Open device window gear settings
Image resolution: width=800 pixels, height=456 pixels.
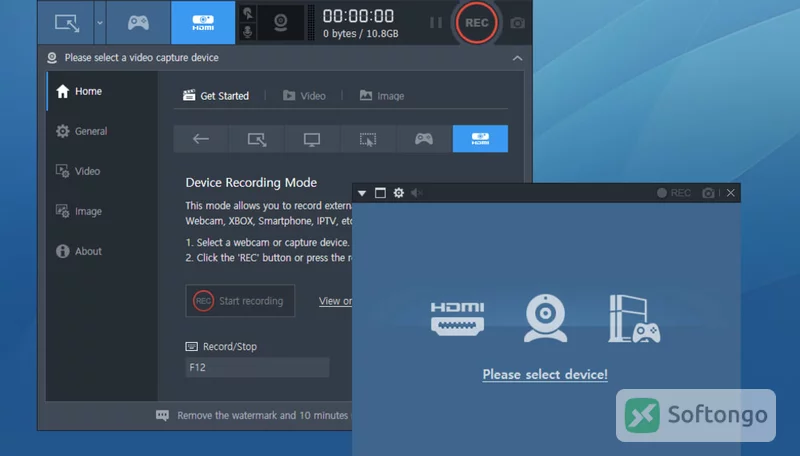(398, 193)
